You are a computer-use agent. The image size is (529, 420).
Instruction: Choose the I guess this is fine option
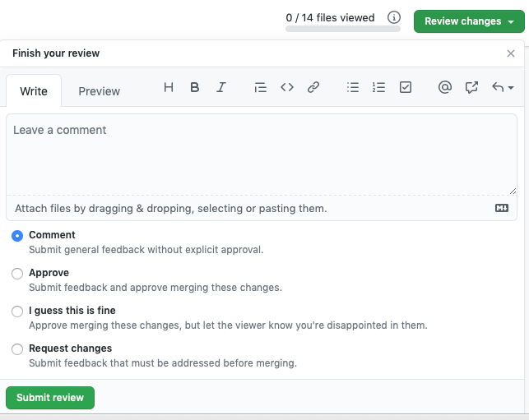click(x=17, y=312)
